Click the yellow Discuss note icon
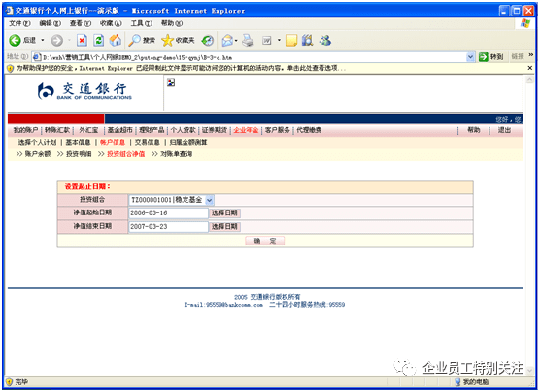Screen dimensions: 540x392 click(x=291, y=41)
